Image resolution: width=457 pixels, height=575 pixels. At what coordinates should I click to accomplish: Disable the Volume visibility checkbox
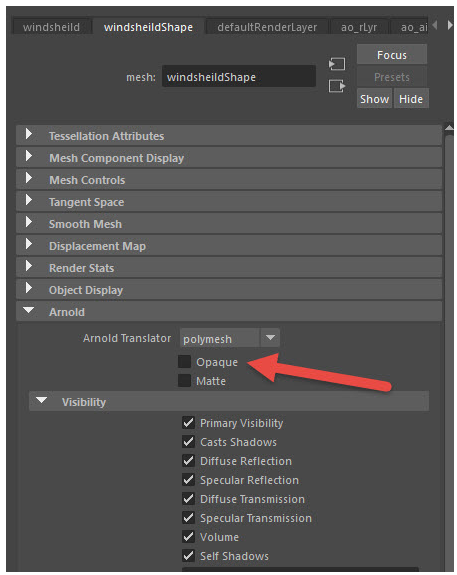pos(189,537)
